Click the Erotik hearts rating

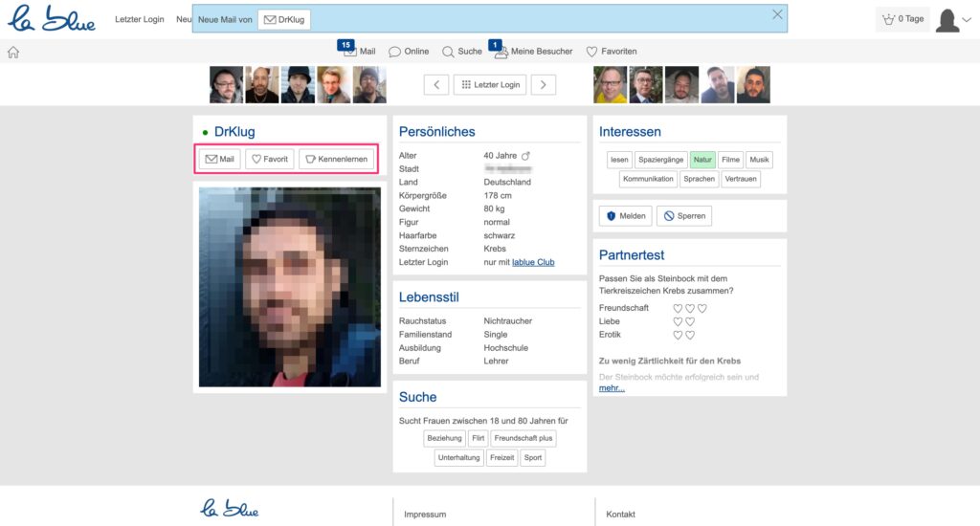coord(683,336)
